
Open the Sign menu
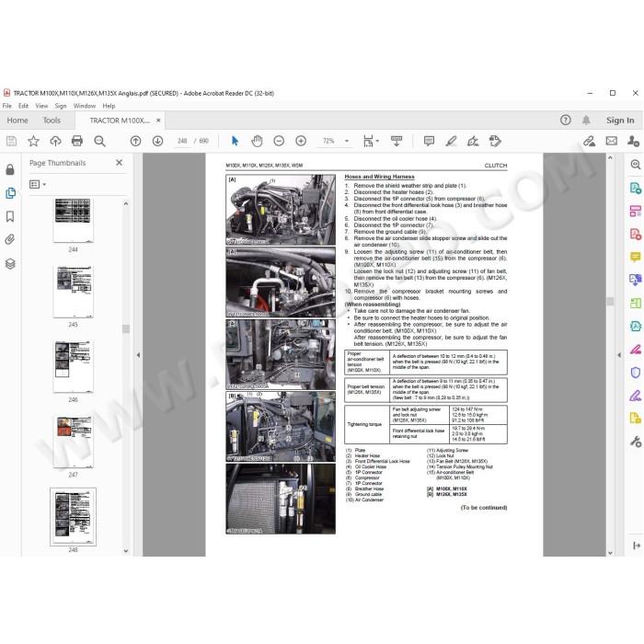(61, 106)
